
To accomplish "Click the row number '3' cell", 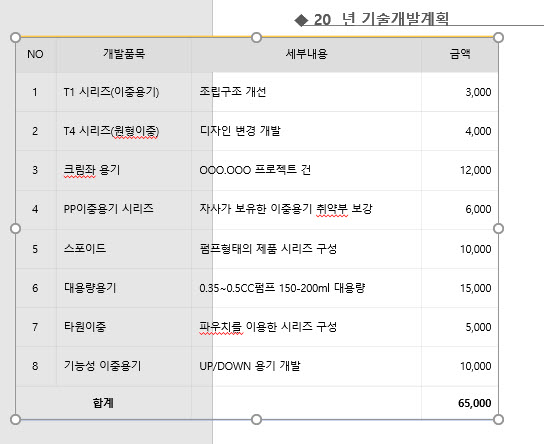I will click(x=36, y=170).
